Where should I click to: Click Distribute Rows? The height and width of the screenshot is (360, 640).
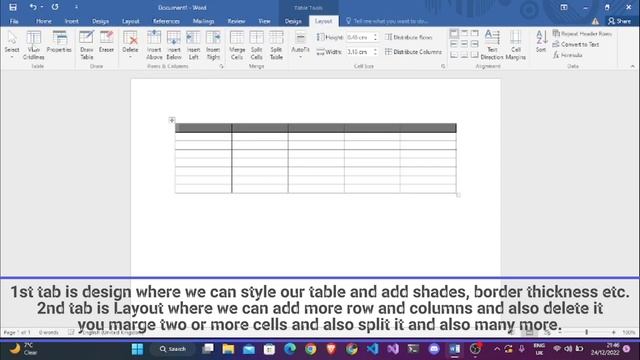(x=408, y=37)
